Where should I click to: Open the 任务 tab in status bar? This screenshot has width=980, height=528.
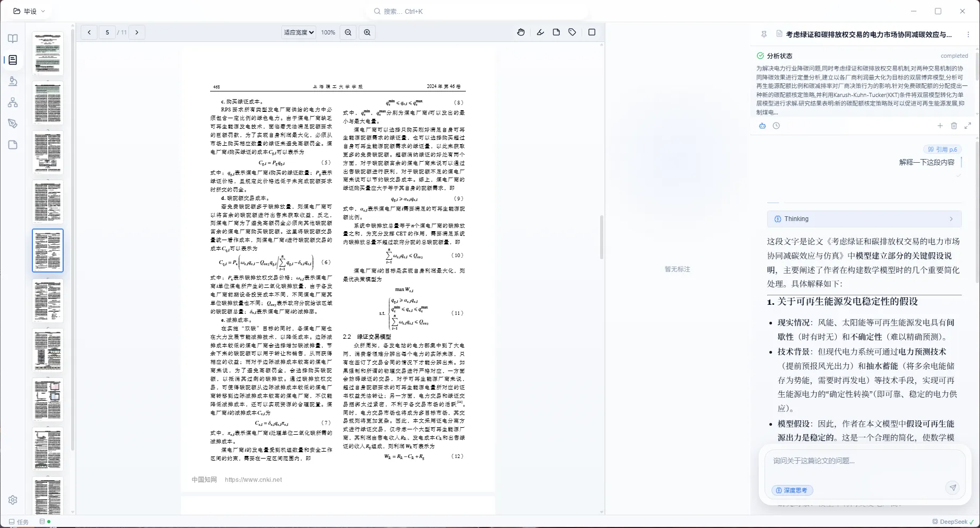tap(19, 522)
